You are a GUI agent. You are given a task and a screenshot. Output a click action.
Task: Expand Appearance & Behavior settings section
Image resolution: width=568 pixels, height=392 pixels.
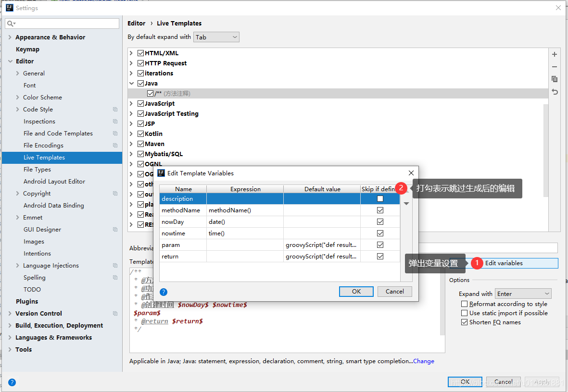[10, 37]
